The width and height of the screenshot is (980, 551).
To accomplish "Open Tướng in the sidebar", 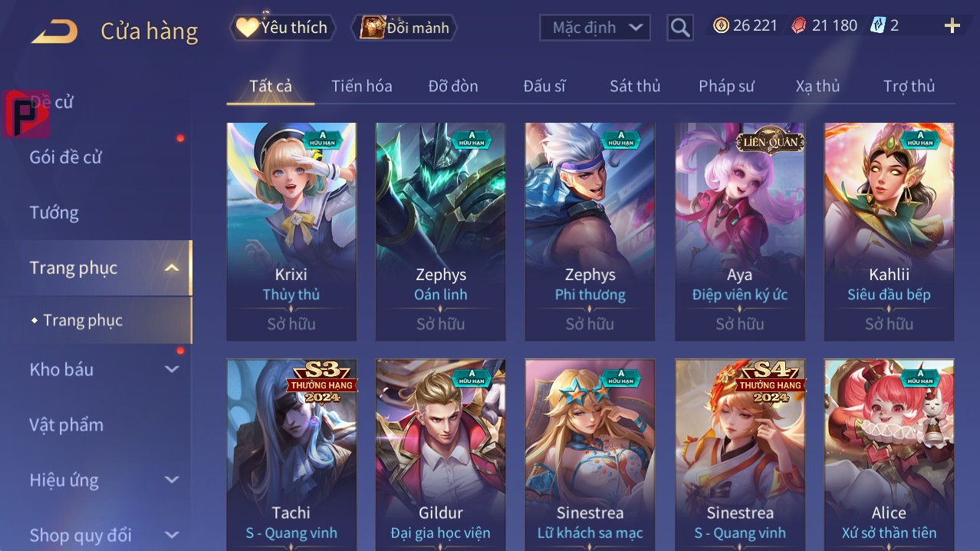I will [54, 213].
